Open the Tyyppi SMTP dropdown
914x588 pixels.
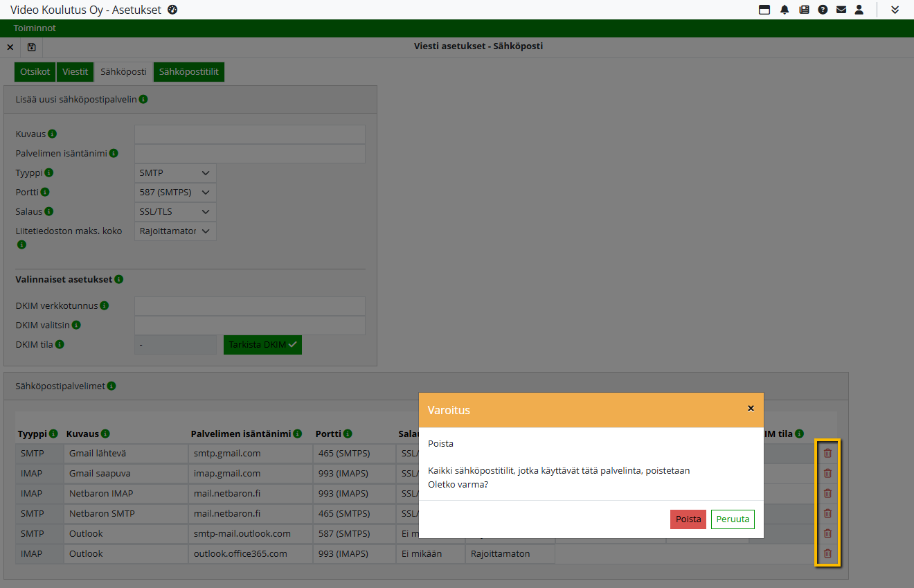coord(175,173)
